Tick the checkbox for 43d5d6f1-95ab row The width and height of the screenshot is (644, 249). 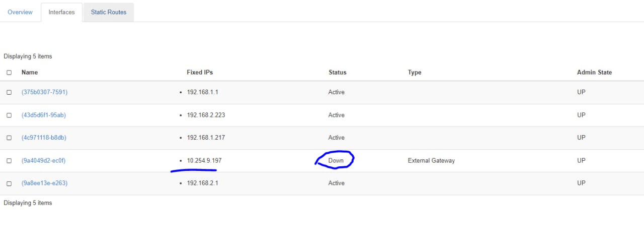coord(9,115)
